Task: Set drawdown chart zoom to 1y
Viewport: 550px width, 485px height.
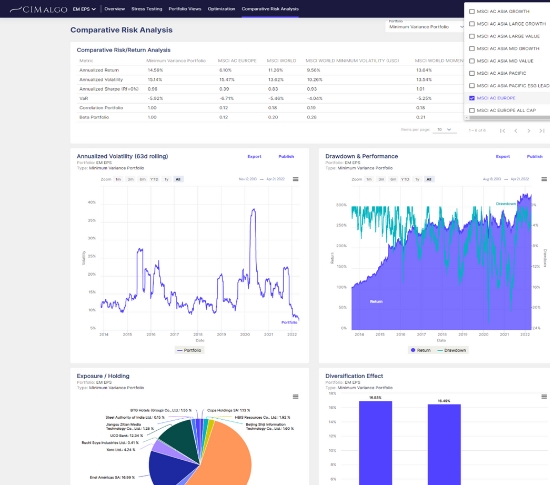Action: coord(417,179)
